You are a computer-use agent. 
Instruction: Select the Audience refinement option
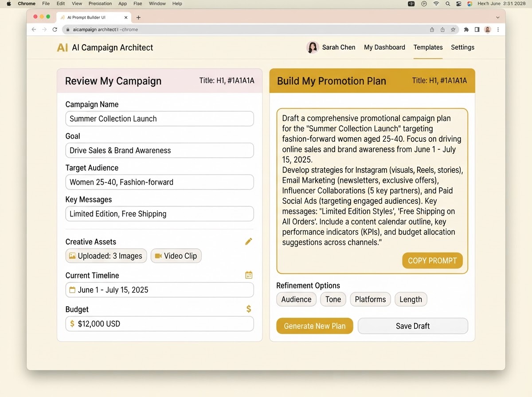coord(296,299)
